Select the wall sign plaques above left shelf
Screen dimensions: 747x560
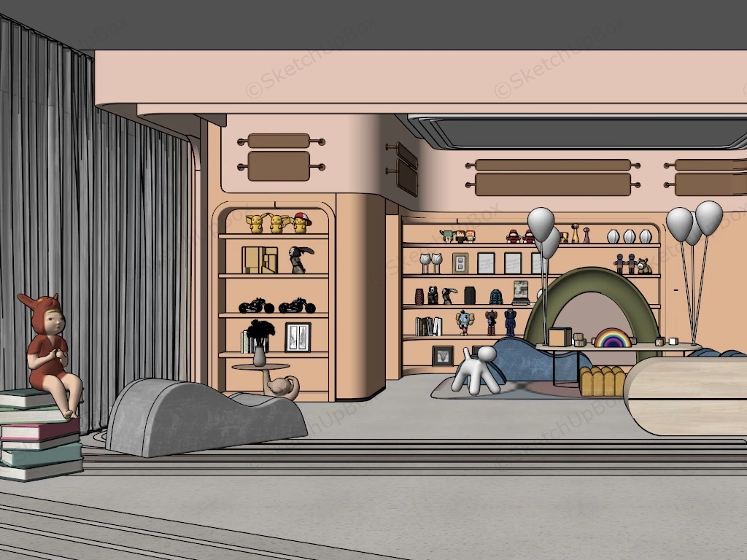tap(279, 157)
